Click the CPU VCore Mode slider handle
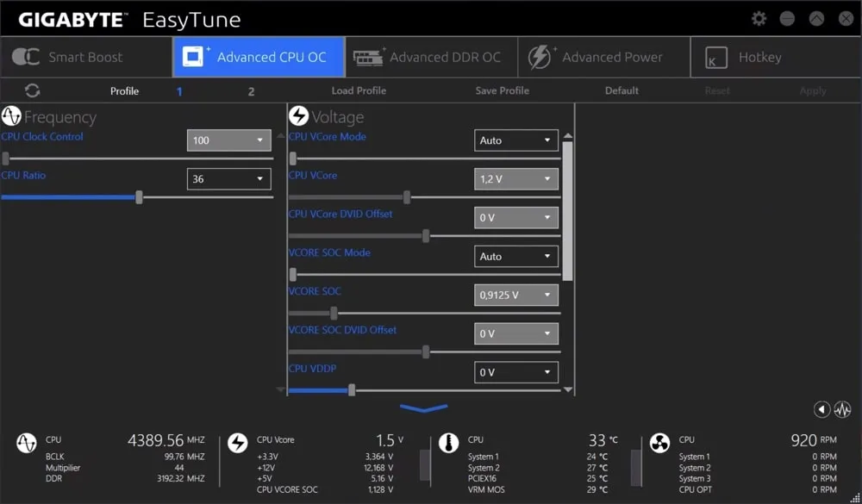862x504 pixels. [x=293, y=159]
